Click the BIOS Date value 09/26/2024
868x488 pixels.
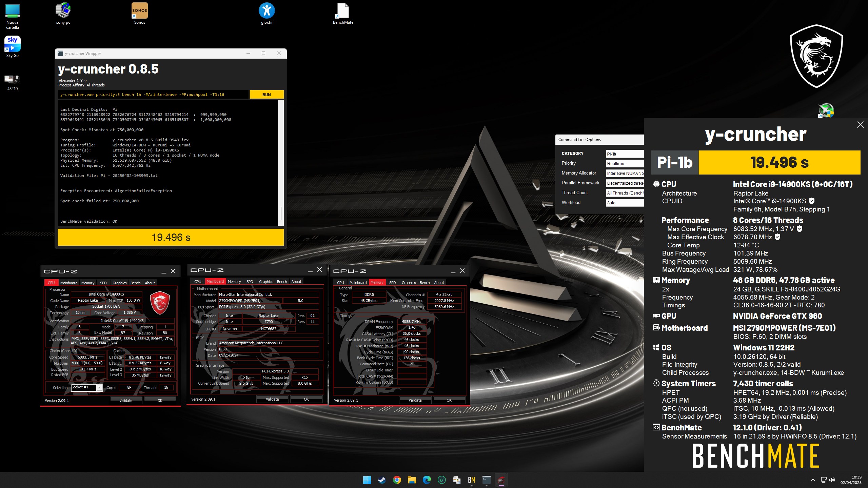229,355
